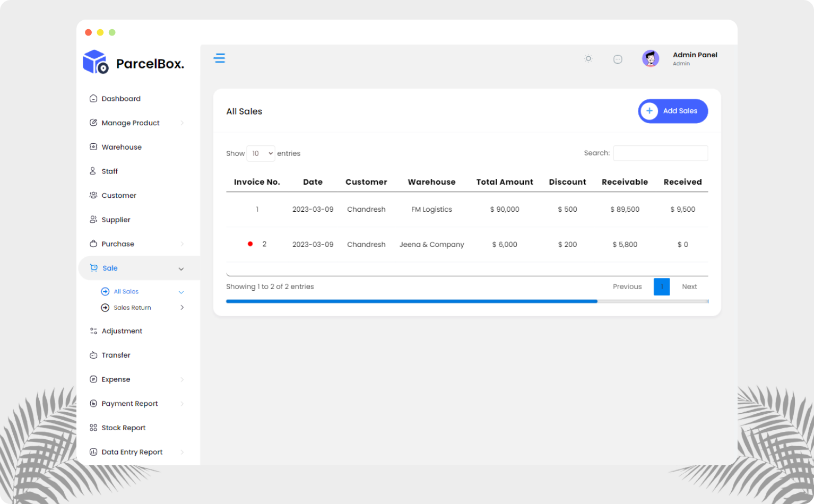Select All Sales under the Sale menu
Screen dimensions: 814x504
pos(126,291)
